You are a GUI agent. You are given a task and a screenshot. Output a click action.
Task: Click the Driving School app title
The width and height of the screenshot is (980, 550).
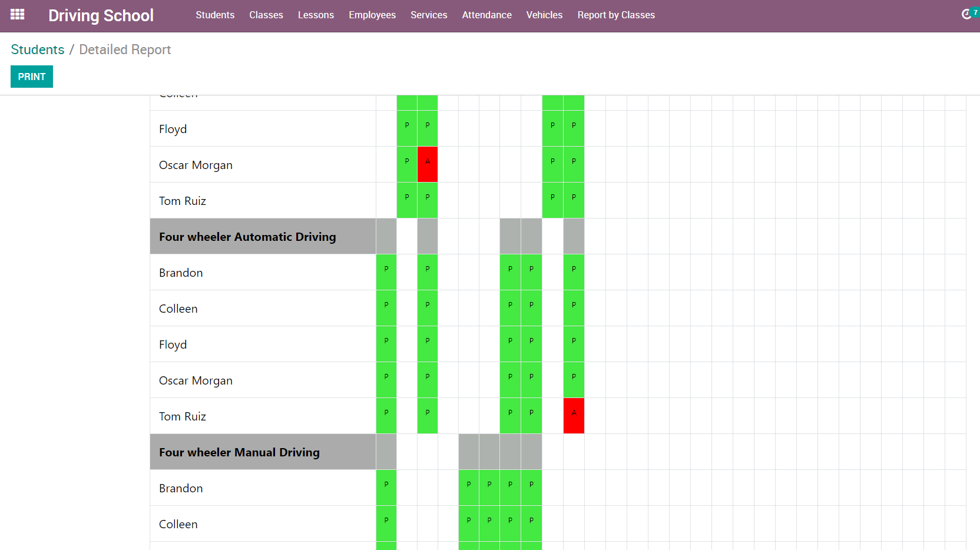pos(101,16)
